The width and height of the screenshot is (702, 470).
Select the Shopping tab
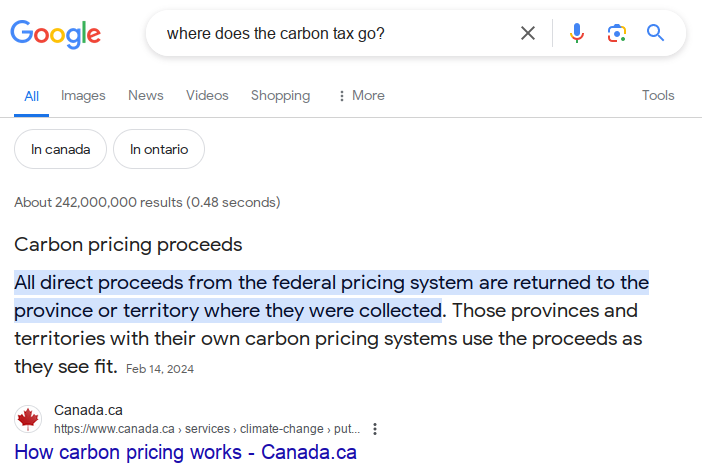tap(280, 96)
